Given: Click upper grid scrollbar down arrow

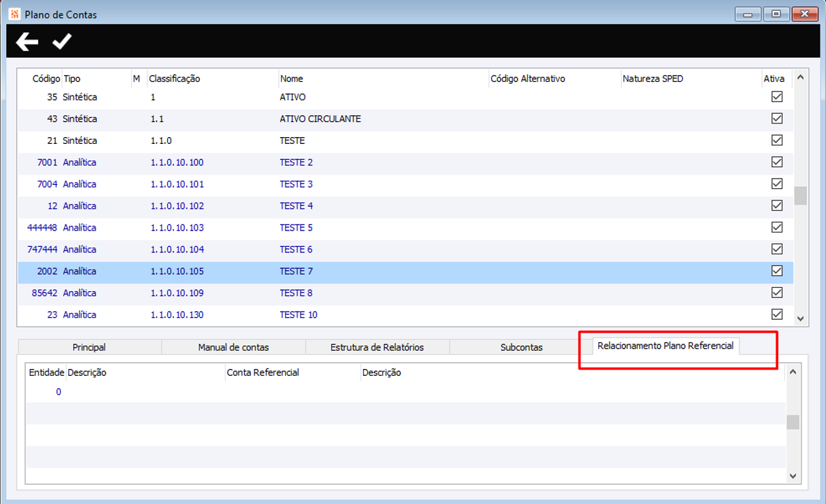Looking at the screenshot, I should [801, 318].
